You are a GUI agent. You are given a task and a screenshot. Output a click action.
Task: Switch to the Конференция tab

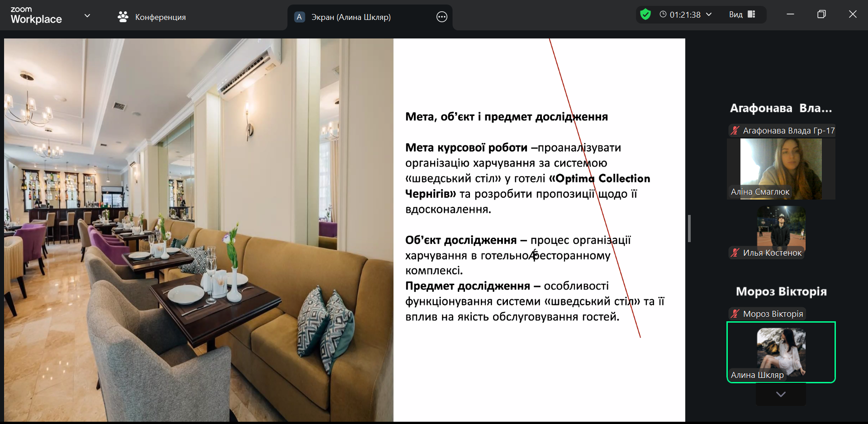[x=160, y=17]
